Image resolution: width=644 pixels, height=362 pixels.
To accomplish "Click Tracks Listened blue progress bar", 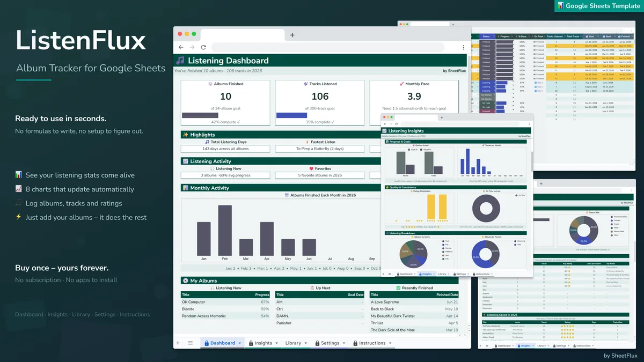I will (292, 115).
